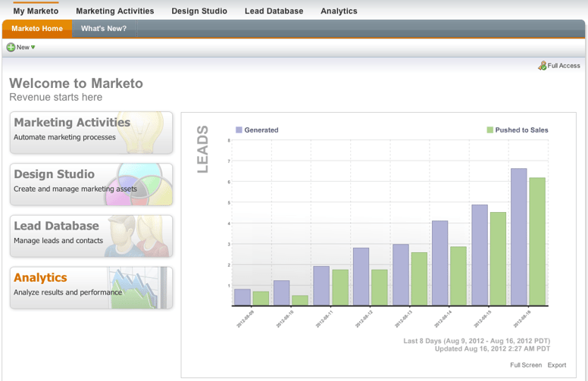This screenshot has width=588, height=381.
Task: Click the Full Access key icon
Action: [x=542, y=66]
